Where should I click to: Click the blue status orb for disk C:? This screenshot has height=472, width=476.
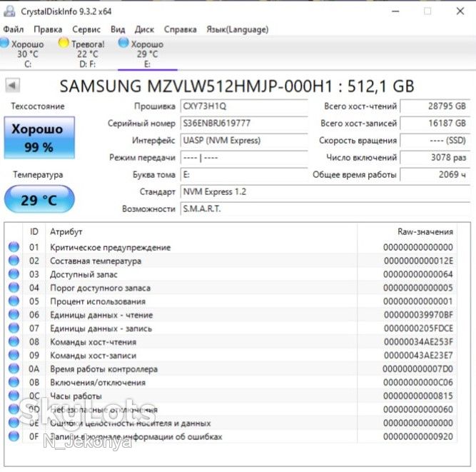click(x=4, y=43)
